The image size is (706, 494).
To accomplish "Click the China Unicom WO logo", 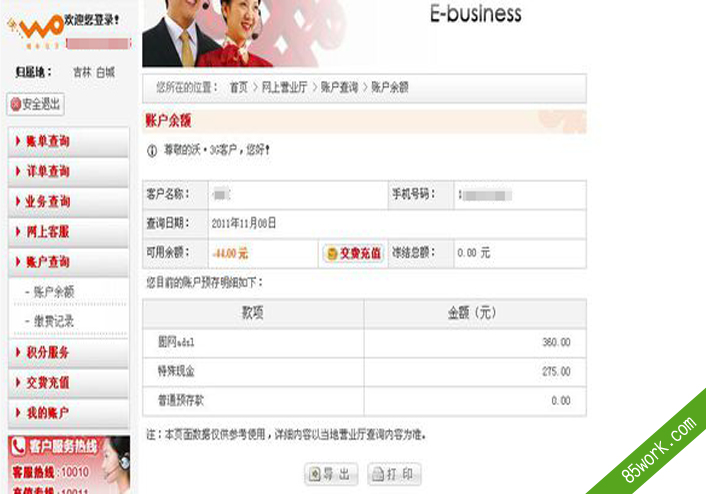I will pyautogui.click(x=35, y=30).
